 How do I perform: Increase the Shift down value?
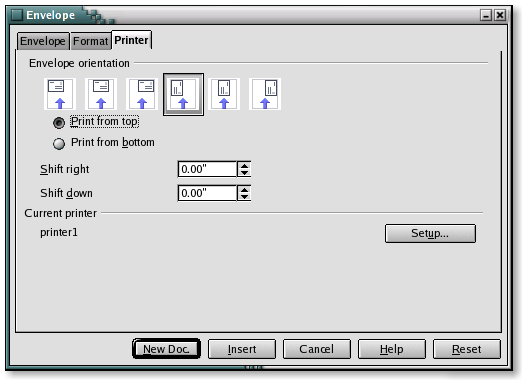pyautogui.click(x=244, y=190)
